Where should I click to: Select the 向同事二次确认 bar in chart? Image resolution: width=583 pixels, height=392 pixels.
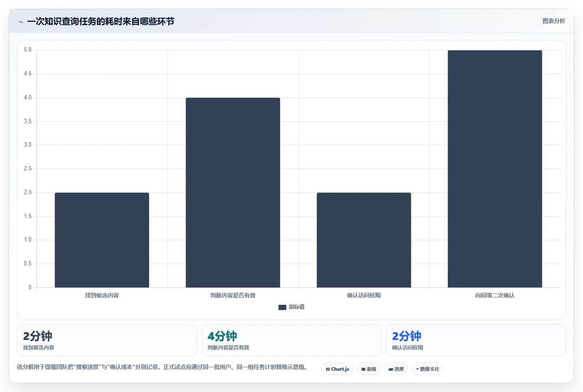(495, 169)
